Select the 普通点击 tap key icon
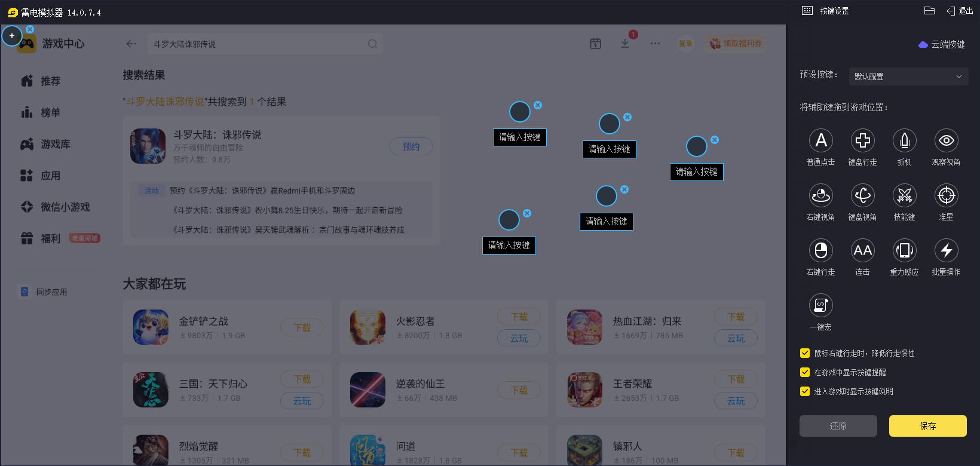This screenshot has width=980, height=466. [x=821, y=140]
